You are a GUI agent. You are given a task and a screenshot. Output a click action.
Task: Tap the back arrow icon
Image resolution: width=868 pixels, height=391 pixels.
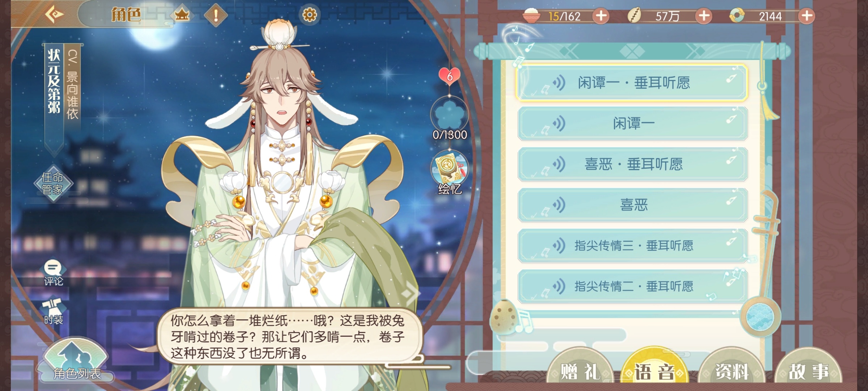[x=54, y=14]
